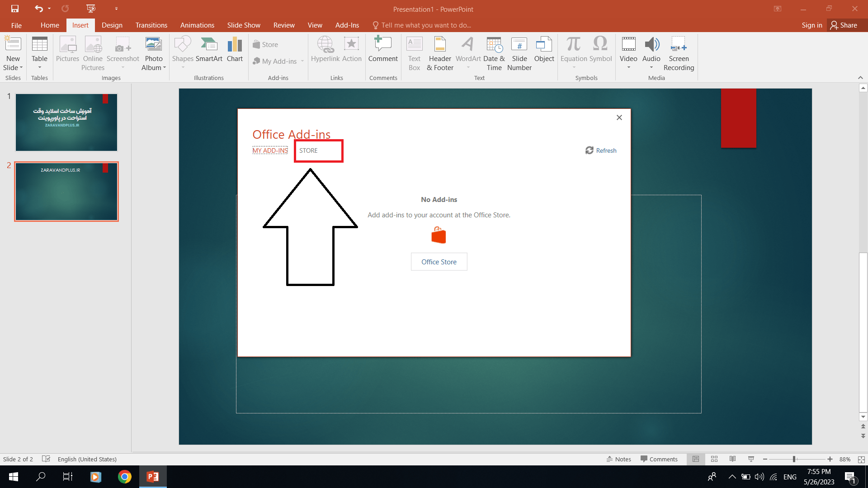Start Slide Show from status bar
This screenshot has width=868, height=488.
[751, 459]
